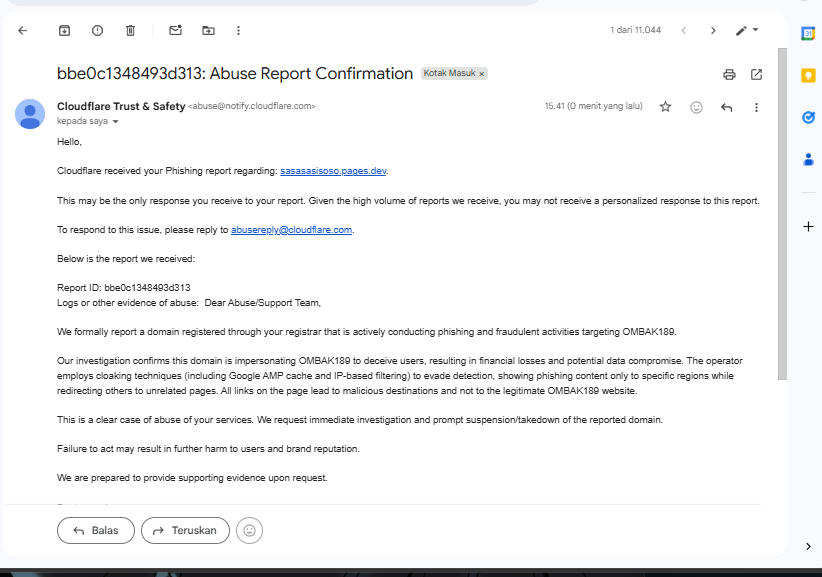The height and width of the screenshot is (577, 822).
Task: Click 1 dari 11.044 counter
Action: coord(635,30)
